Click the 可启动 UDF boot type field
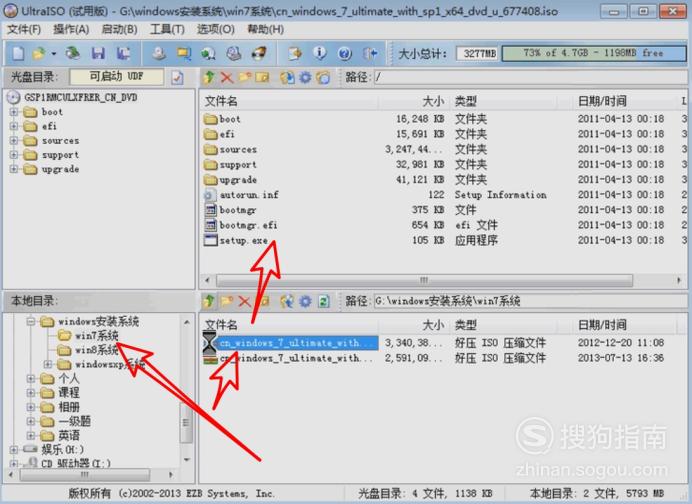 (117, 77)
